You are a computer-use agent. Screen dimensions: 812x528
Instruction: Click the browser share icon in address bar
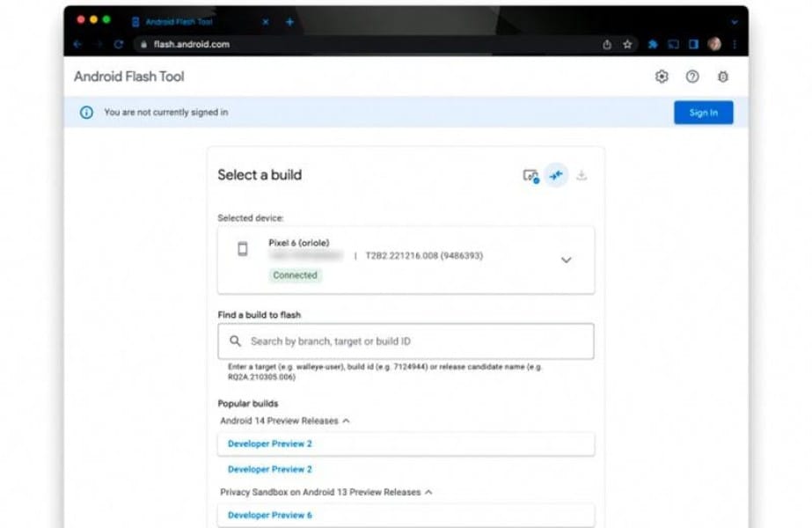point(607,44)
